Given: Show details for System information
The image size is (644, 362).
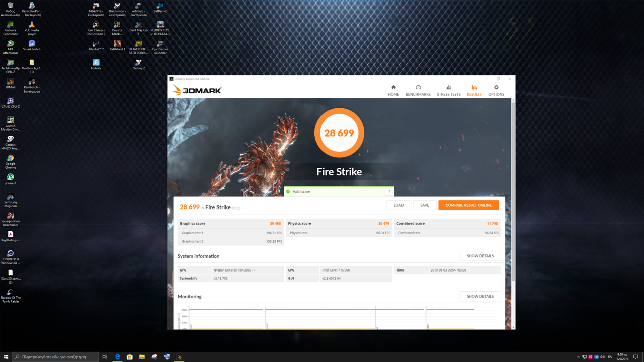Looking at the screenshot, I should [x=480, y=256].
